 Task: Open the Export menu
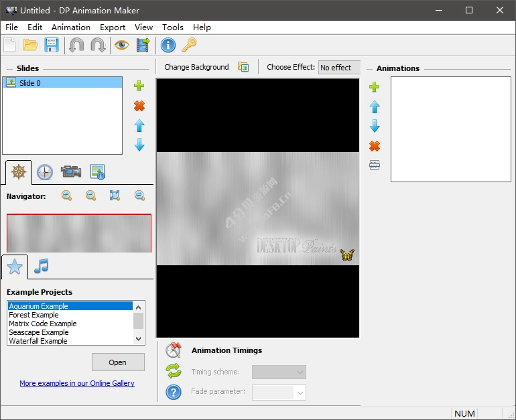click(x=113, y=27)
